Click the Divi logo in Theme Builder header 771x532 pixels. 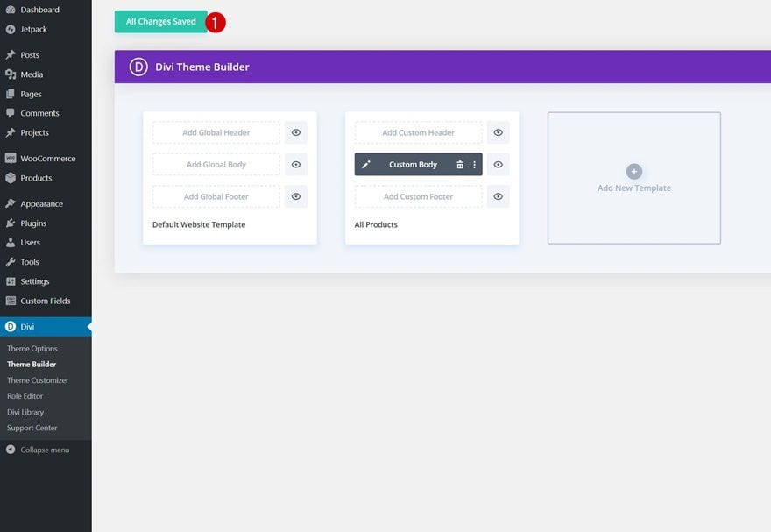tap(138, 67)
